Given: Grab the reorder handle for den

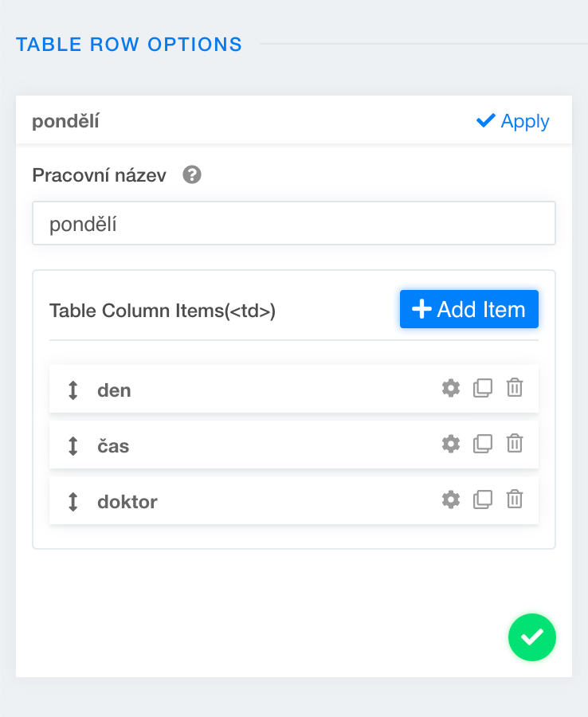Looking at the screenshot, I should (x=73, y=390).
